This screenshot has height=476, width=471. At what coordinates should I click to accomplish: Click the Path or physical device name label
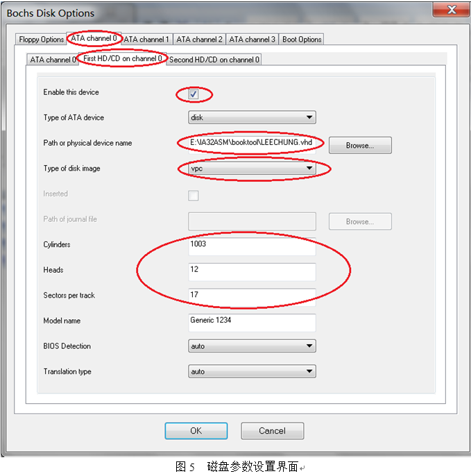pos(87,143)
